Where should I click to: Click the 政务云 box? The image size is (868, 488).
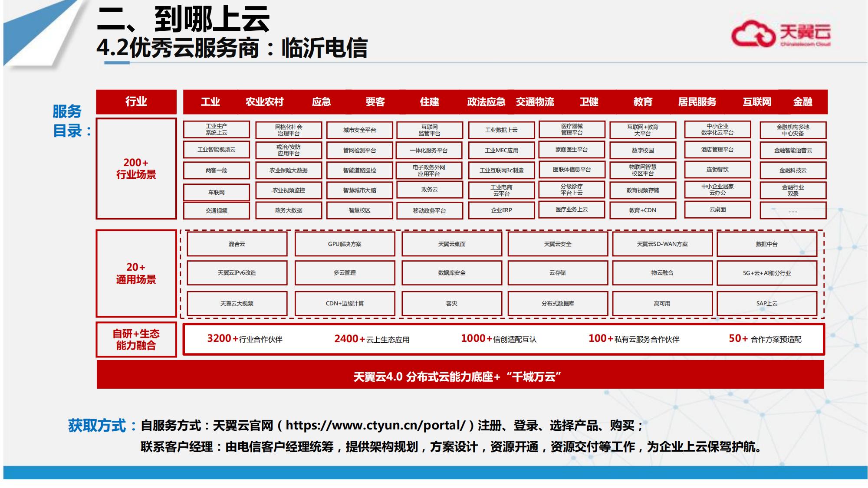point(429,190)
